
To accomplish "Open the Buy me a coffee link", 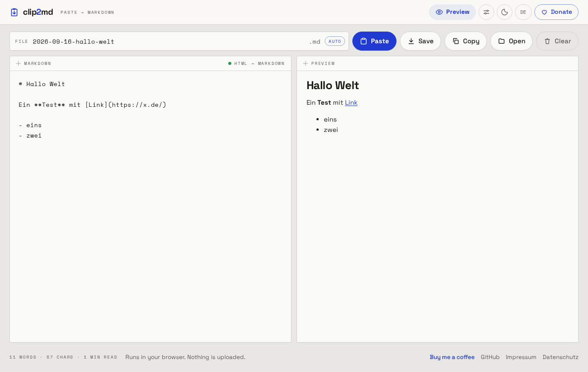I will click(x=452, y=357).
